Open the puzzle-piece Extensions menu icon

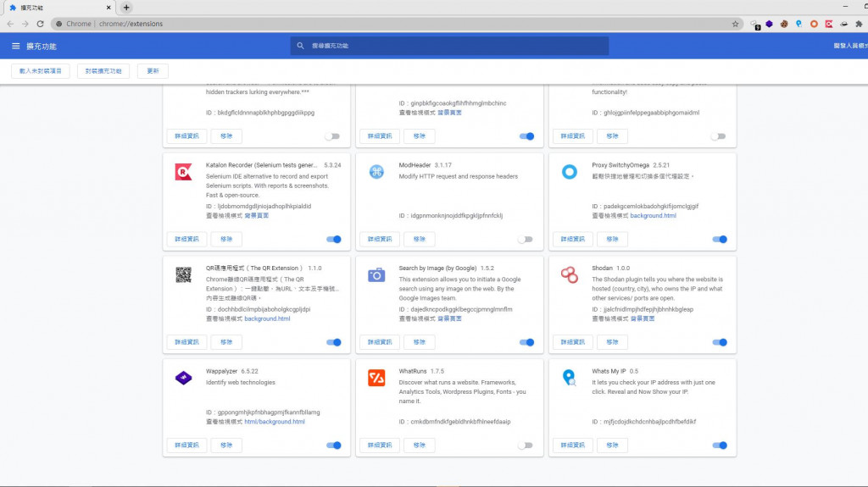[859, 24]
